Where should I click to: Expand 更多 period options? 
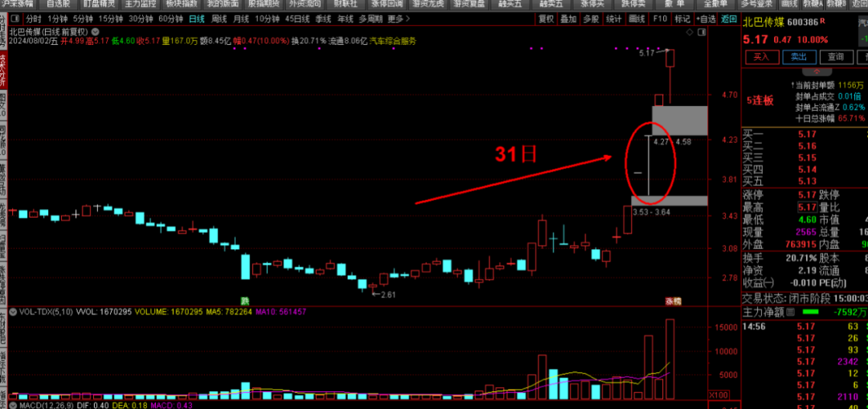[x=396, y=18]
